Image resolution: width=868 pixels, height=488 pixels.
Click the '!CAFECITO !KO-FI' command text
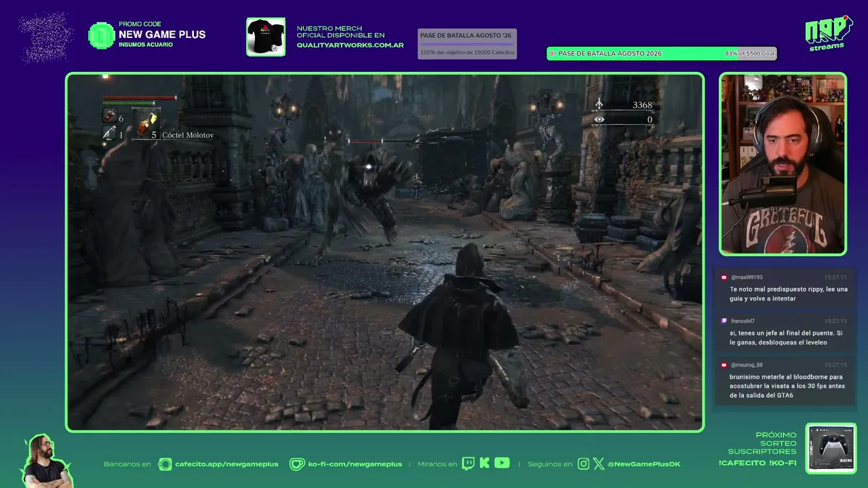coord(757,463)
